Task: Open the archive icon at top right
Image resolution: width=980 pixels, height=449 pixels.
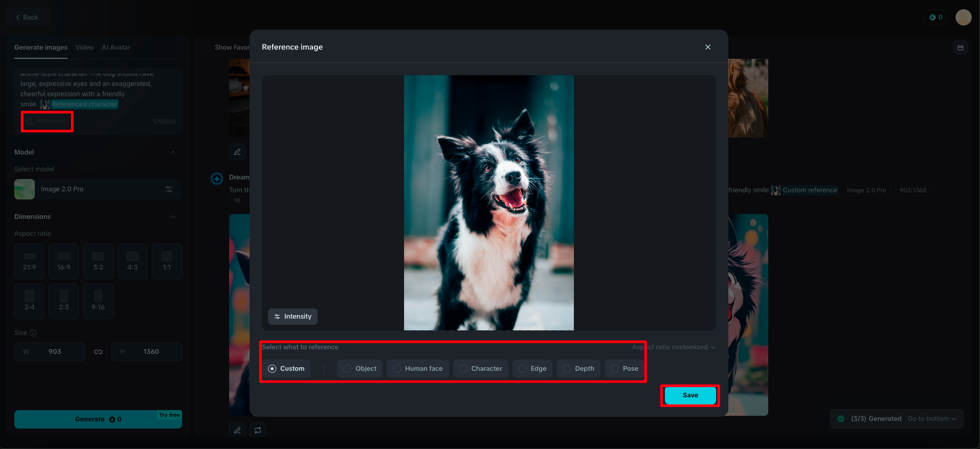Action: point(961,48)
